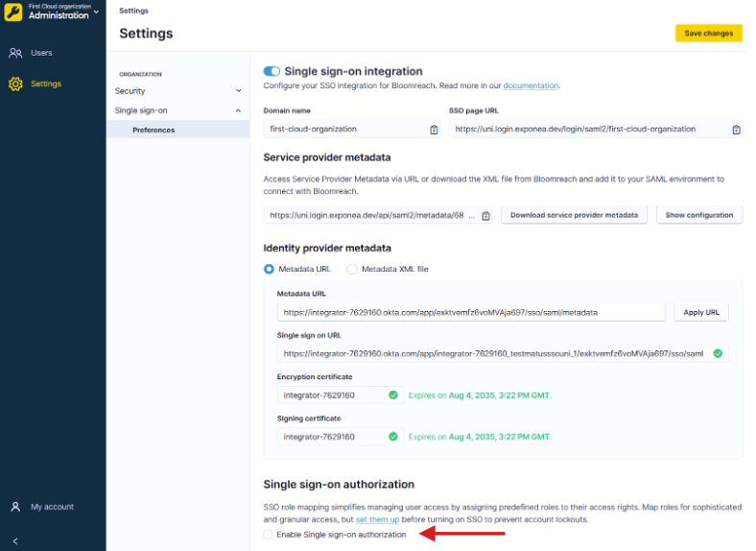Click the Identity provider metadata heading
Viewport: 756px width, 551px height.
click(327, 249)
